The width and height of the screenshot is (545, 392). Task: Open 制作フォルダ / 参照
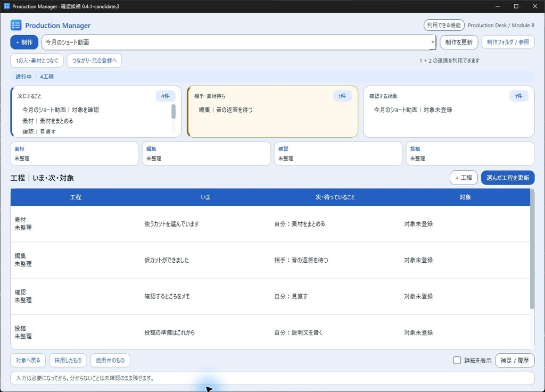[x=508, y=43]
